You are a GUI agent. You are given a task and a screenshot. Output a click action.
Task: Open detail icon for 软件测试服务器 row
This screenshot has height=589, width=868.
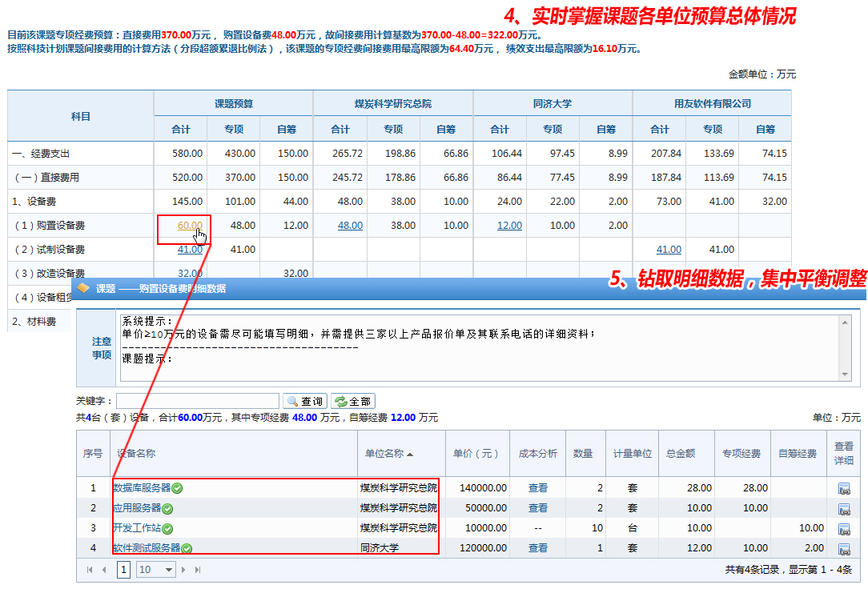coord(843,549)
